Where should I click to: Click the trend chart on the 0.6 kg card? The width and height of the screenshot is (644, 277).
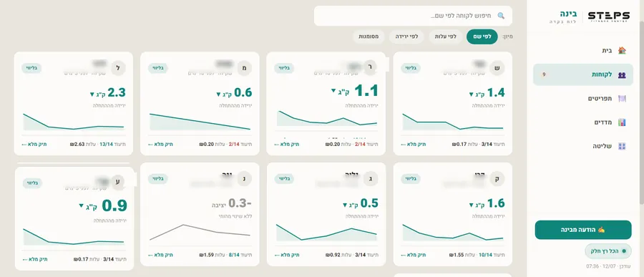[200, 122]
